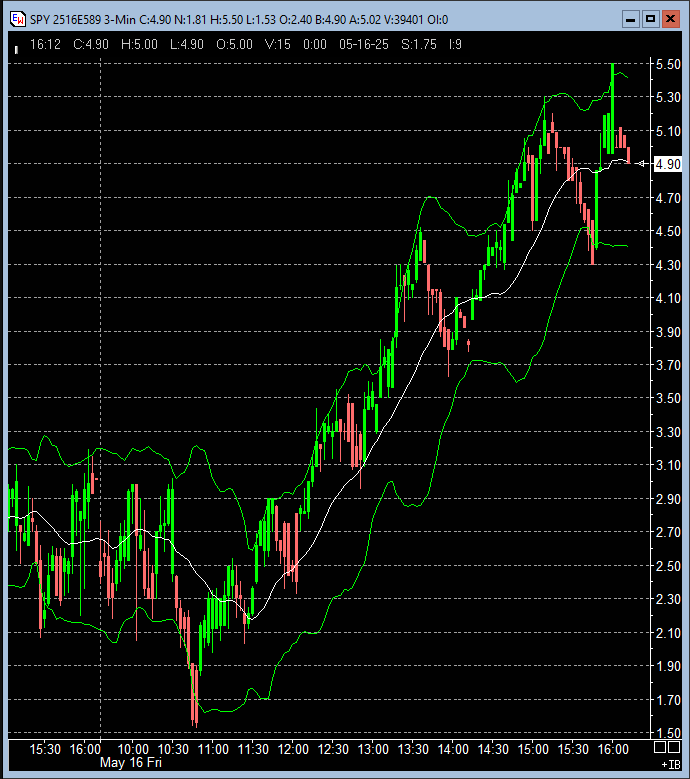Click the S:1.75 value

[x=419, y=45]
